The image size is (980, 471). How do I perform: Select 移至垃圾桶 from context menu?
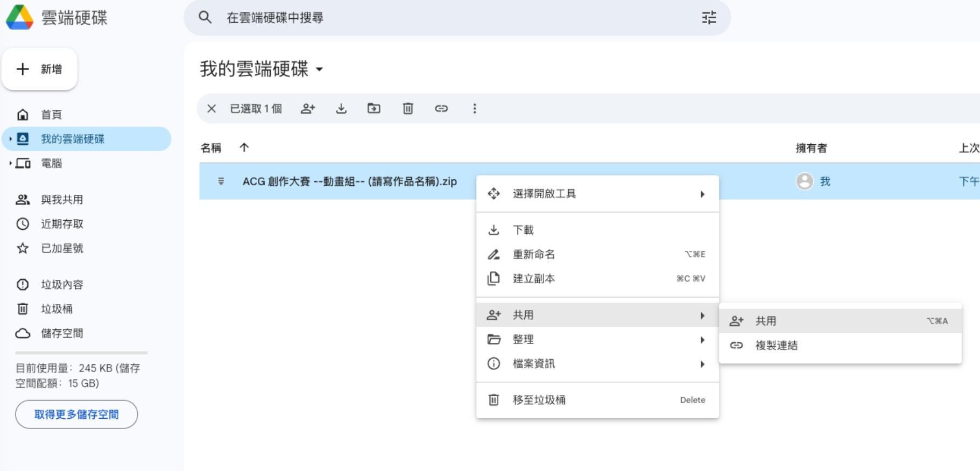[x=597, y=400]
